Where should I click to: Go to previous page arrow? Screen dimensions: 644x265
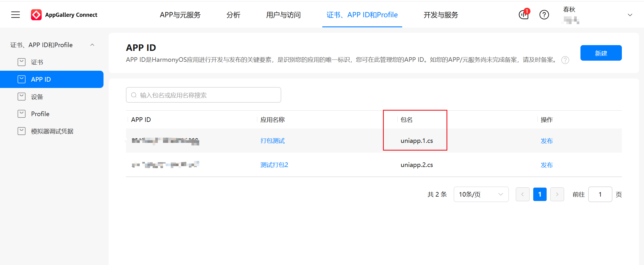(x=523, y=194)
